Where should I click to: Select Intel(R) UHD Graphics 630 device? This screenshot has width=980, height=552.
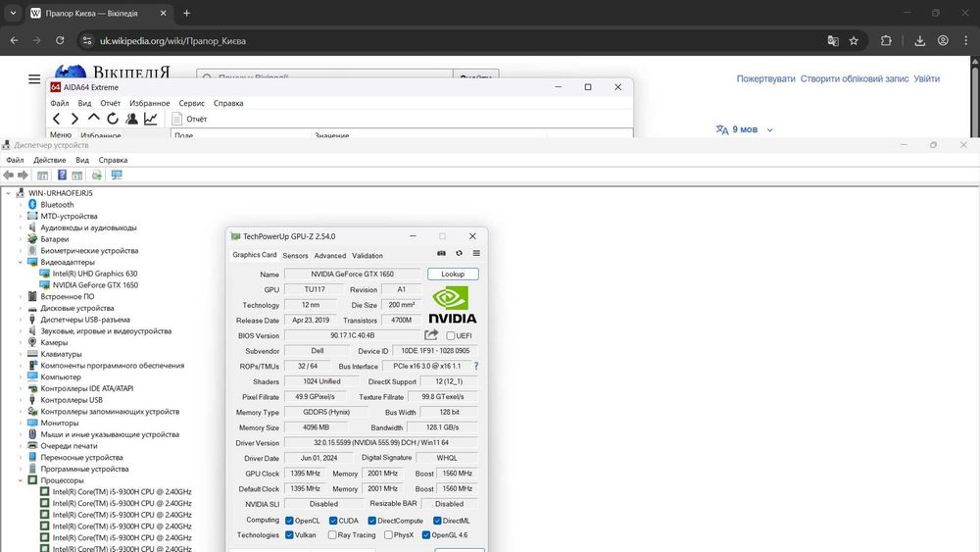tap(95, 274)
